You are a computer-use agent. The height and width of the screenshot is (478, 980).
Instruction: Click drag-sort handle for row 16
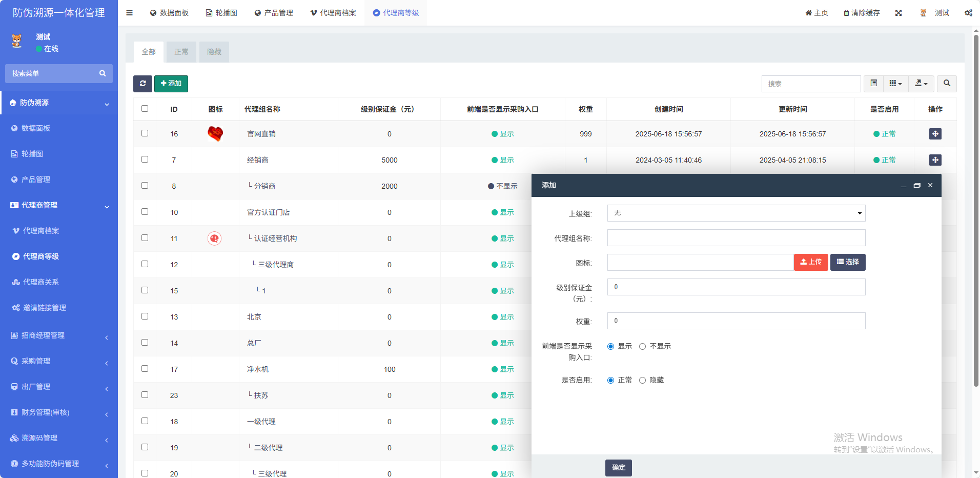[x=935, y=134]
